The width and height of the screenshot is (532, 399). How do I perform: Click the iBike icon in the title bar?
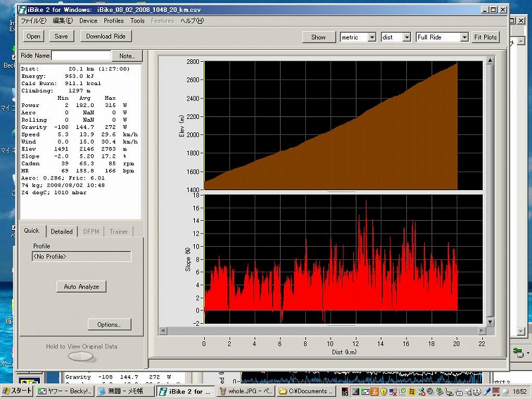click(x=23, y=10)
